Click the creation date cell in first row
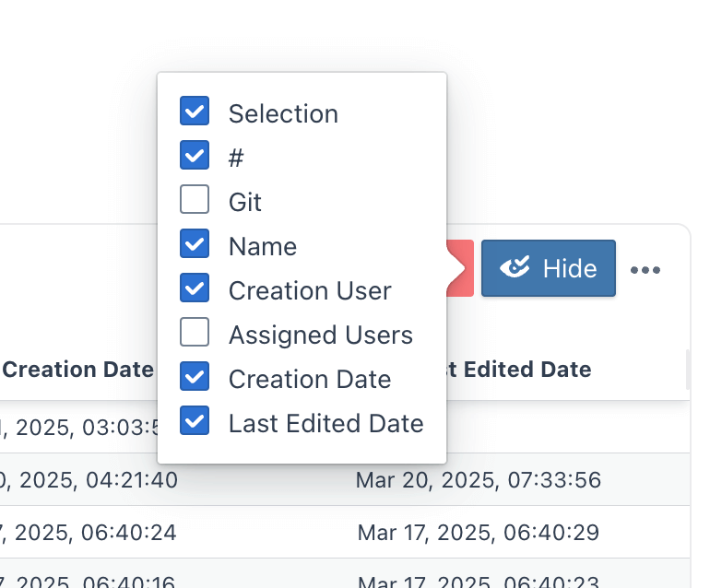This screenshot has height=588, width=710. tap(78, 427)
